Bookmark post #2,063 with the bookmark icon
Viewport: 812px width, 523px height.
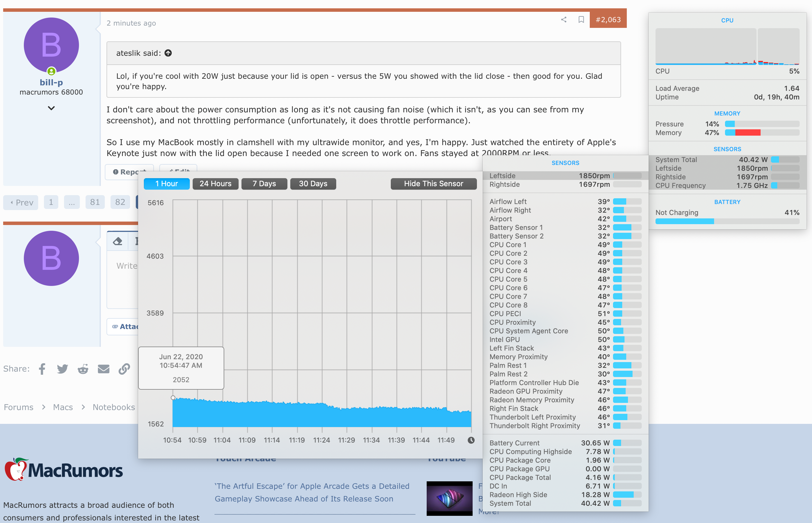pos(581,20)
